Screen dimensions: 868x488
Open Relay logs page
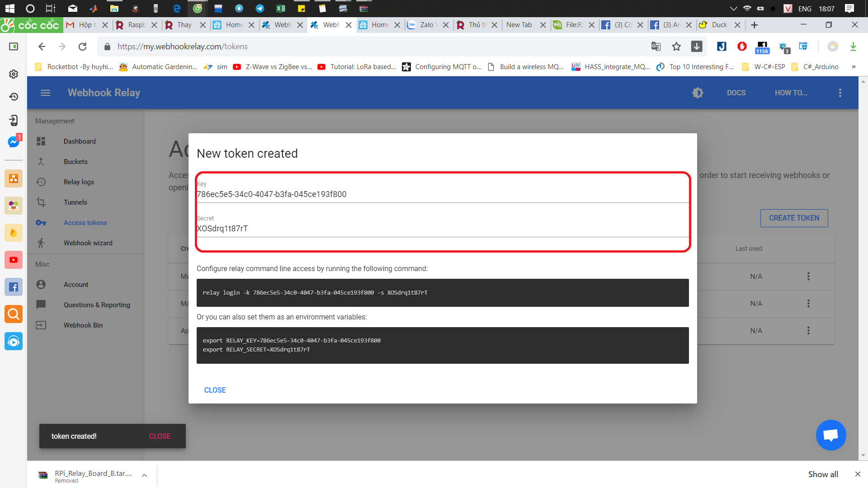[x=79, y=182]
